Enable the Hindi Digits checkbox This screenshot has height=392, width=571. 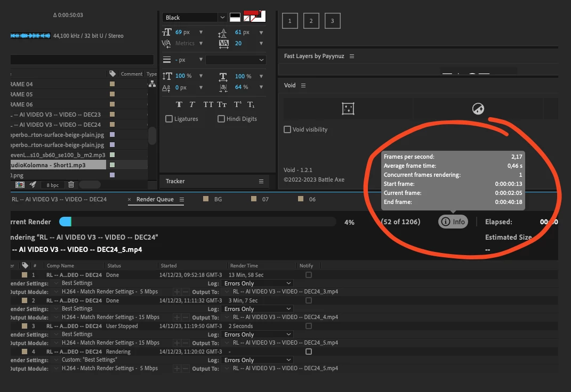pos(221,119)
